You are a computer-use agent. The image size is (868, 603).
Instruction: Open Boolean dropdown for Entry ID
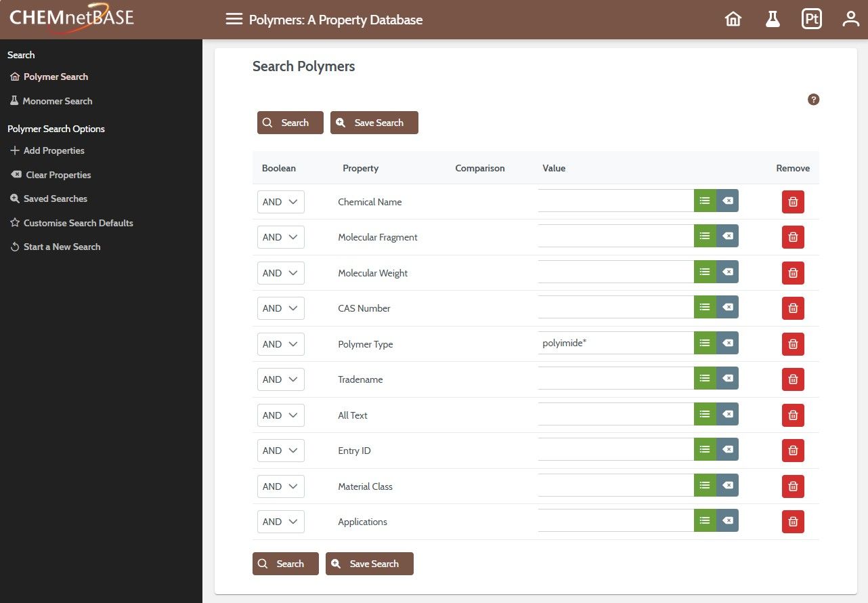click(281, 451)
